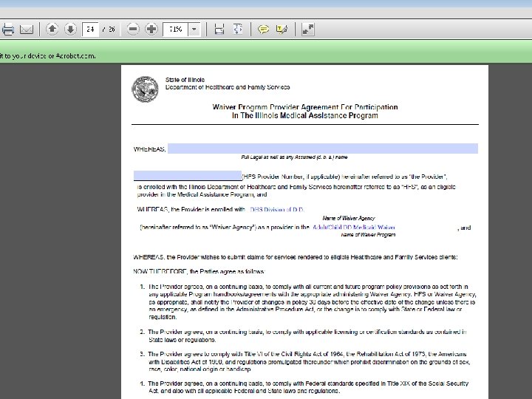This screenshot has height=399, width=532.
Task: Zoom in with the plus button
Action: click(x=151, y=29)
